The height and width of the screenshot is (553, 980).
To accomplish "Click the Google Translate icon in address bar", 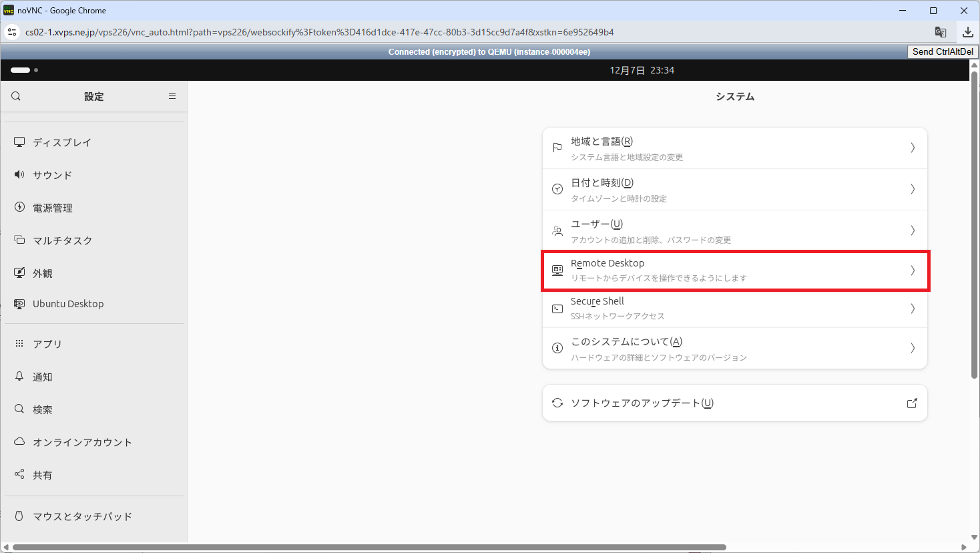I will click(940, 32).
